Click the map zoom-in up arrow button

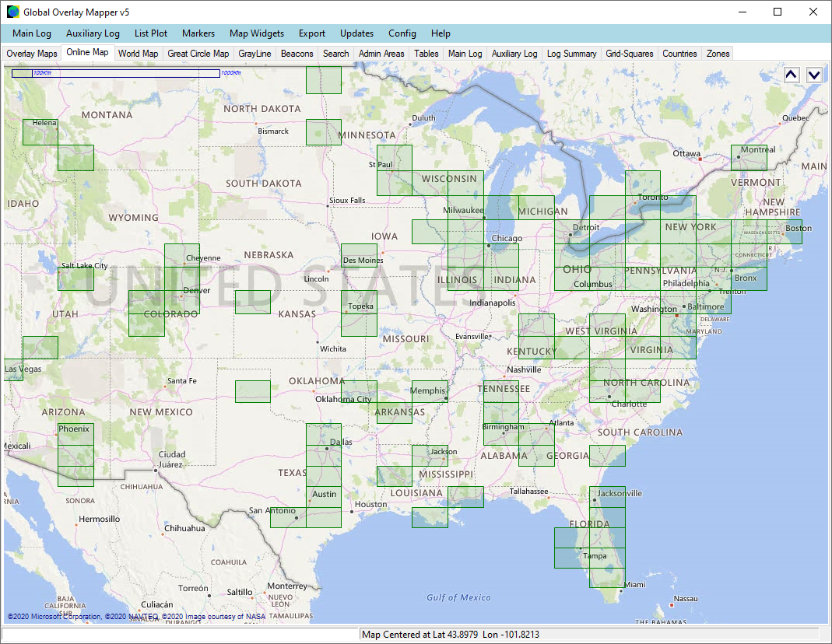tap(792, 75)
